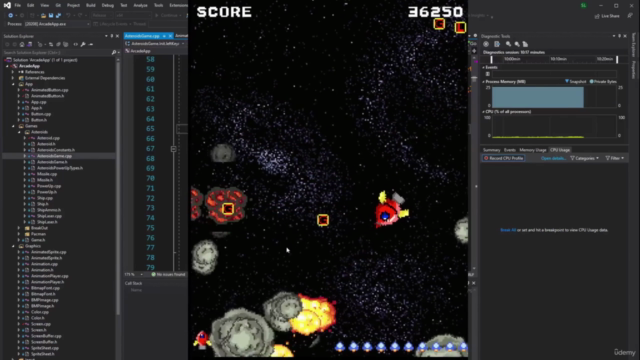Switch to the Memory Usage tab

click(533, 150)
